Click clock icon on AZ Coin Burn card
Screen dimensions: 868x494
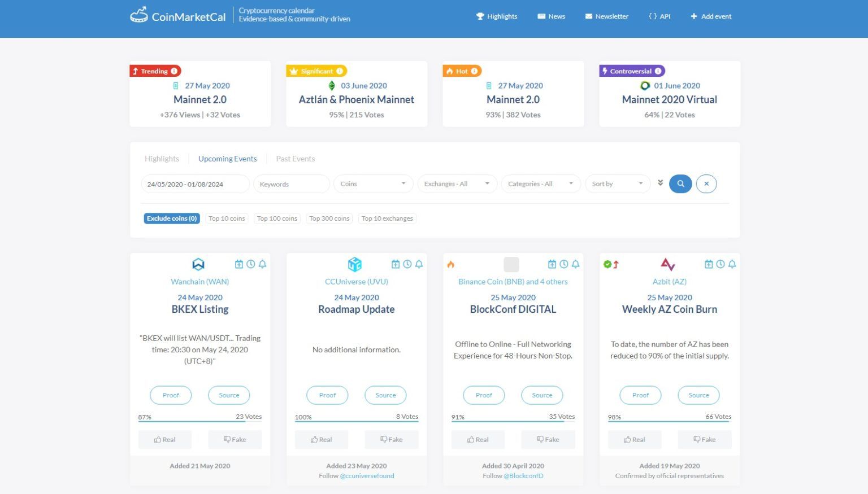coord(720,264)
